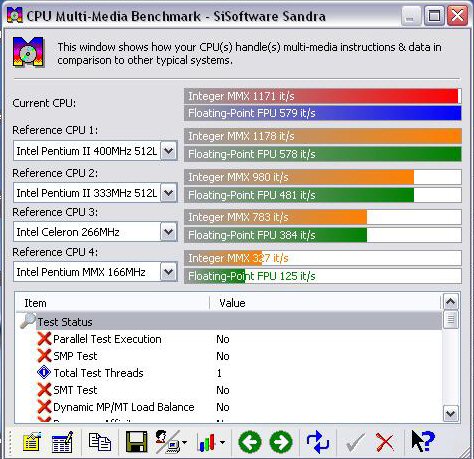The image size is (474, 459).
Task: Save the report using the floppy disk icon
Action: pos(136,442)
